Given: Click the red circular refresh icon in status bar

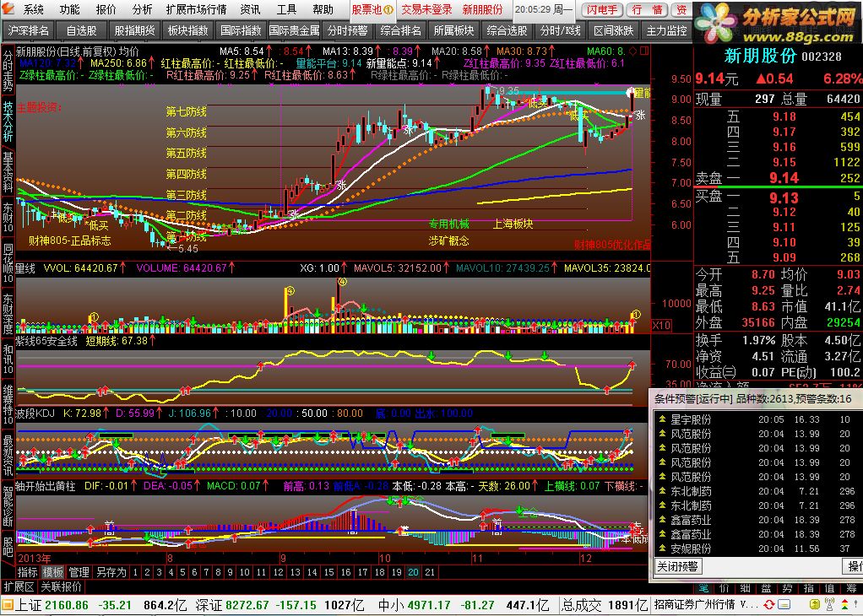Looking at the screenshot, I should (769, 605).
